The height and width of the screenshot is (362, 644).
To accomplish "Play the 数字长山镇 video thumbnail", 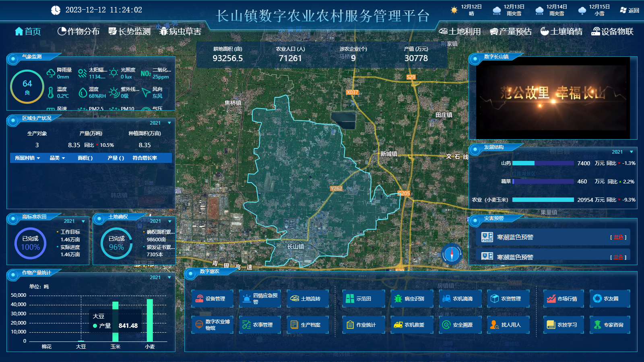I will [x=553, y=98].
